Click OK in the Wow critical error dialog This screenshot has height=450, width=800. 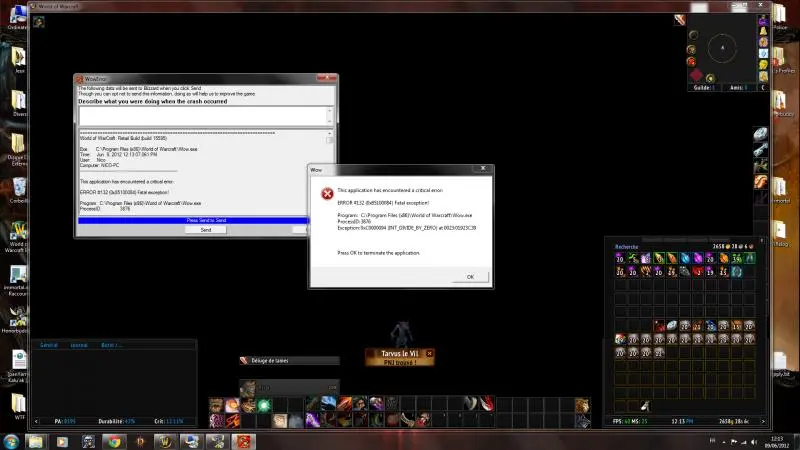[x=470, y=277]
